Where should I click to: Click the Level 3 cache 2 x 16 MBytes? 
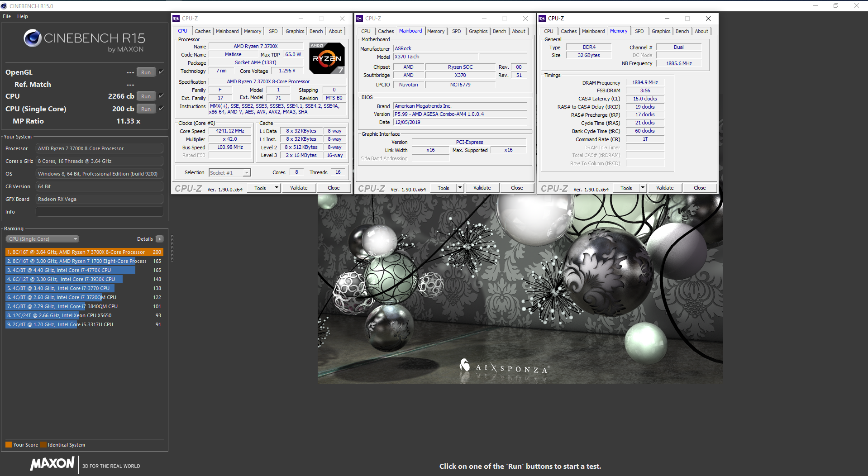click(x=301, y=155)
